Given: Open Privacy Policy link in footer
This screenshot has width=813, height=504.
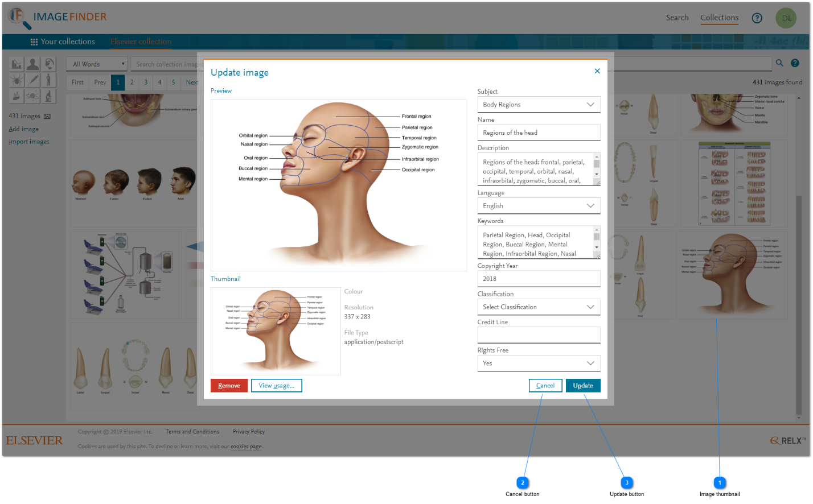Looking at the screenshot, I should [x=249, y=432].
